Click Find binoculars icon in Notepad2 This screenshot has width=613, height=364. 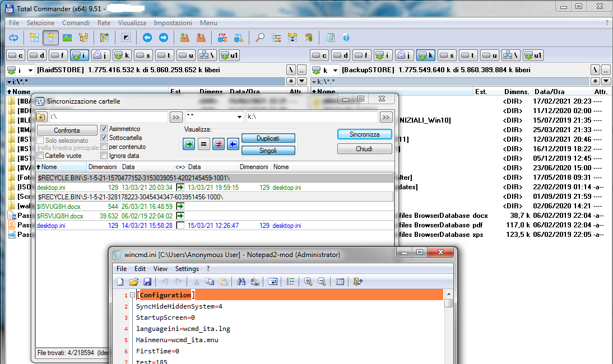241,282
